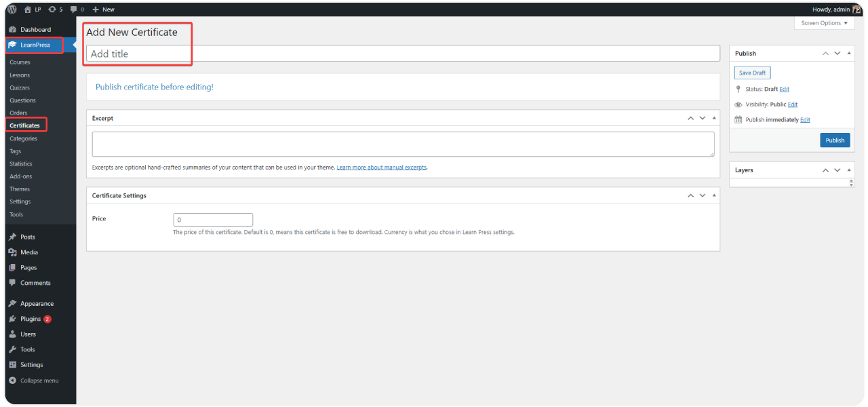Toggle the Certificate Settings panel triangle

[714, 195]
